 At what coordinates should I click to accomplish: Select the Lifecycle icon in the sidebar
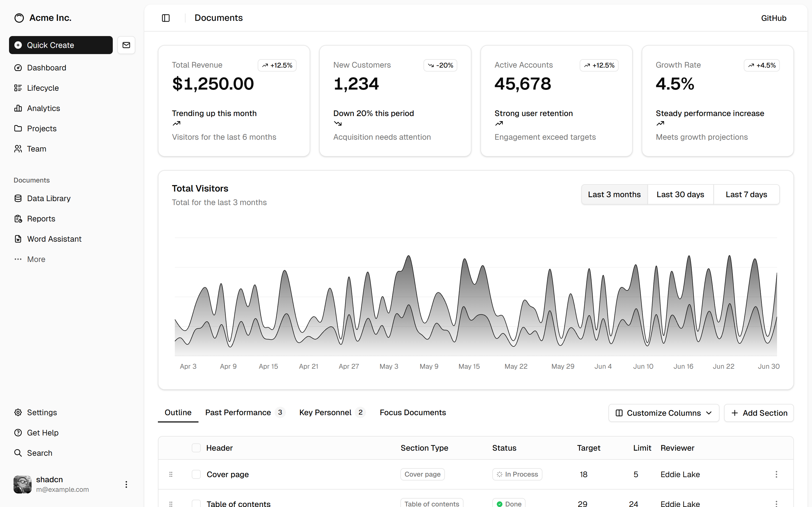(18, 88)
